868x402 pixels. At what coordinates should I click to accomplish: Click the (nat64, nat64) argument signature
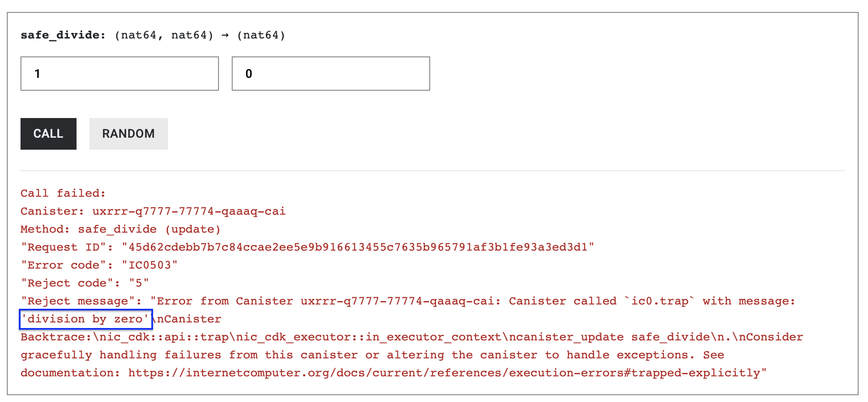[x=164, y=35]
